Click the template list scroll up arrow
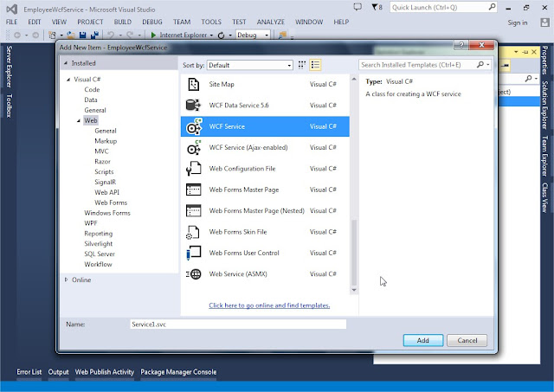Screen dimensions: 554x392 354,80
